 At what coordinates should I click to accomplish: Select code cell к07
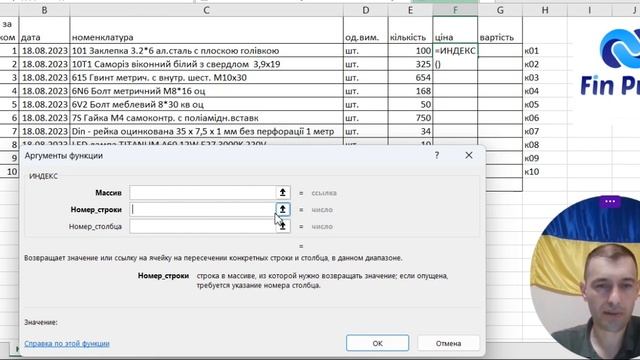545,131
